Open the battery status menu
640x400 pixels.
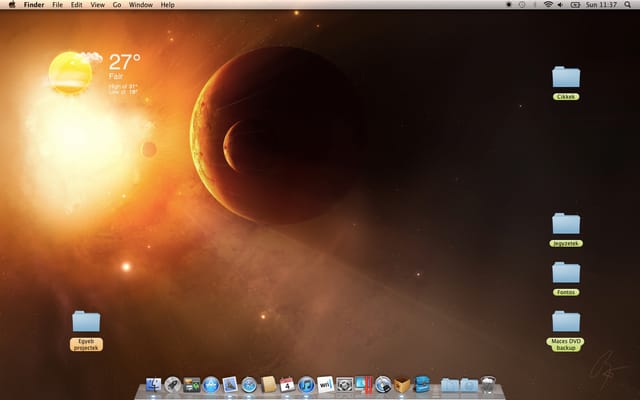575,5
